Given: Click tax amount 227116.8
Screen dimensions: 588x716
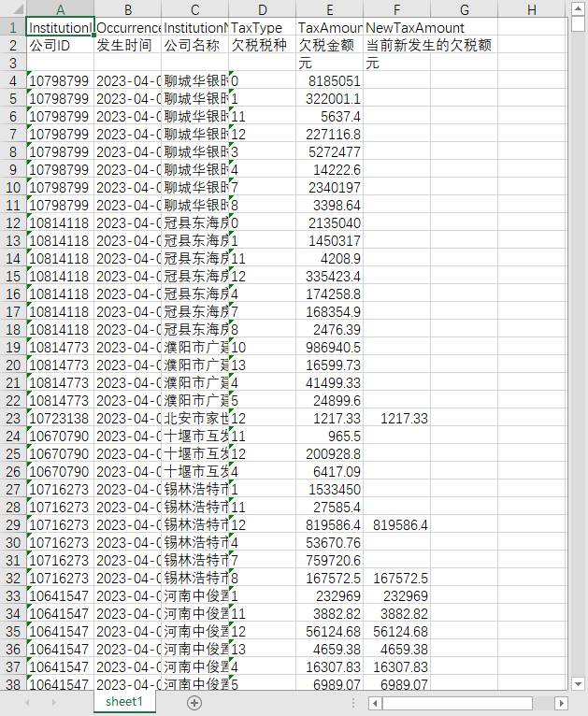Looking at the screenshot, I should point(330,135).
